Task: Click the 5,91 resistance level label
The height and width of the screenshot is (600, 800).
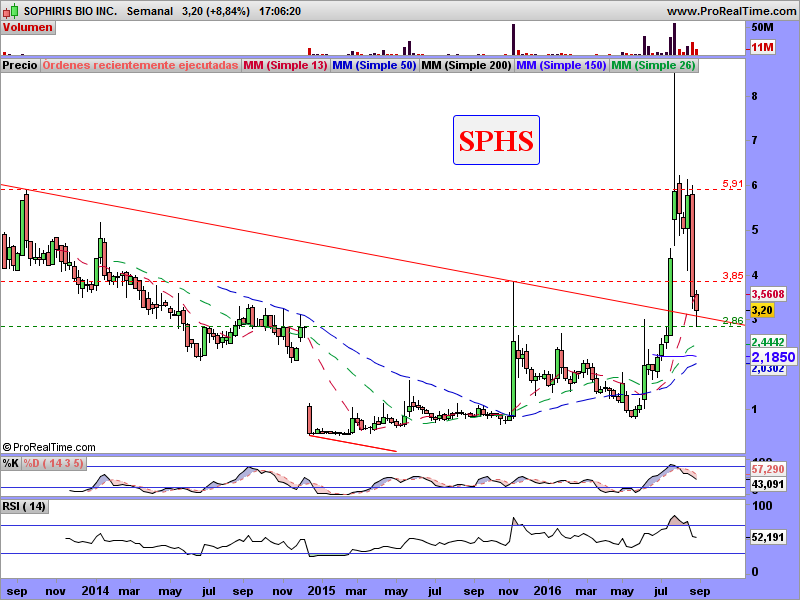Action: [733, 184]
